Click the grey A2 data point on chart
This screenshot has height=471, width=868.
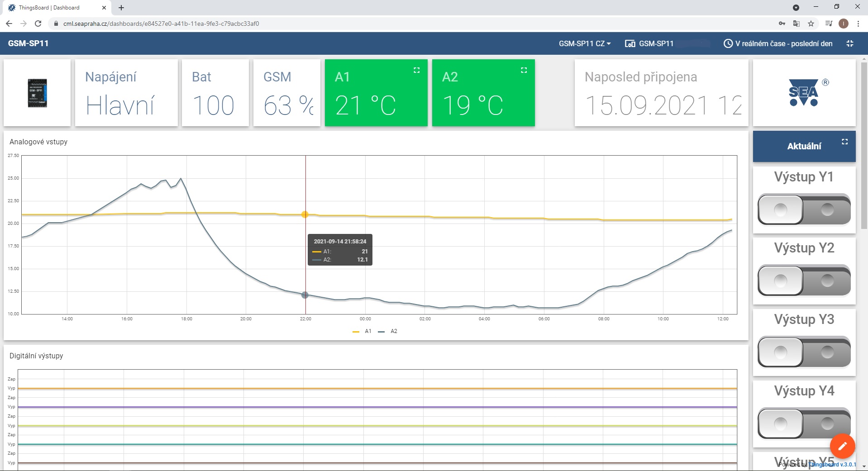pyautogui.click(x=305, y=295)
